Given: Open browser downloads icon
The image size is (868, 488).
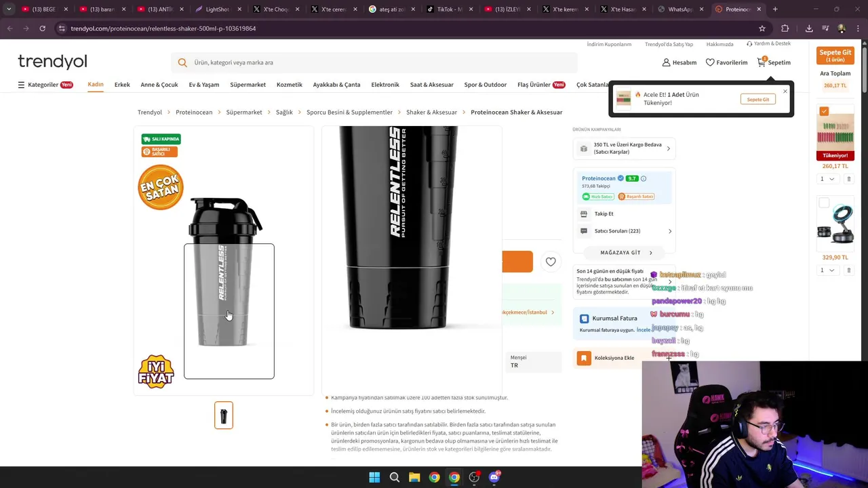Looking at the screenshot, I should click(x=809, y=28).
